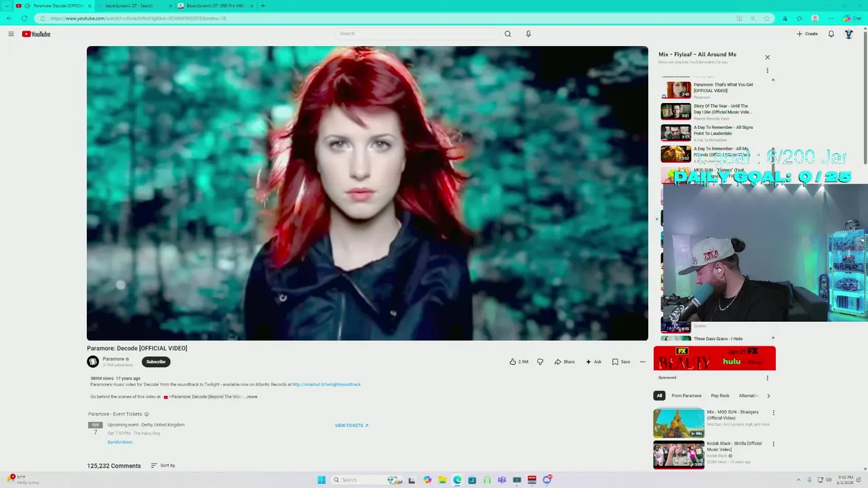Open a new browser tab
Screen dimensions: 868x488
[263, 5]
